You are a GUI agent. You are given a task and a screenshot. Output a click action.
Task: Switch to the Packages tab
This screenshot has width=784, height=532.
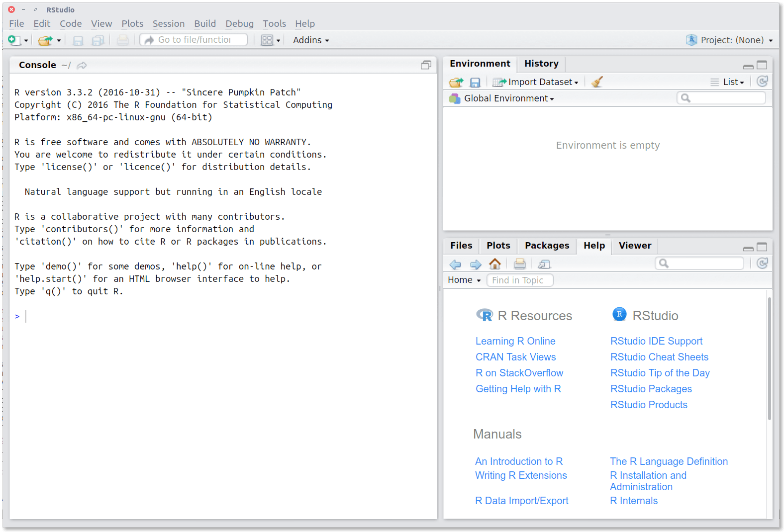(x=547, y=246)
